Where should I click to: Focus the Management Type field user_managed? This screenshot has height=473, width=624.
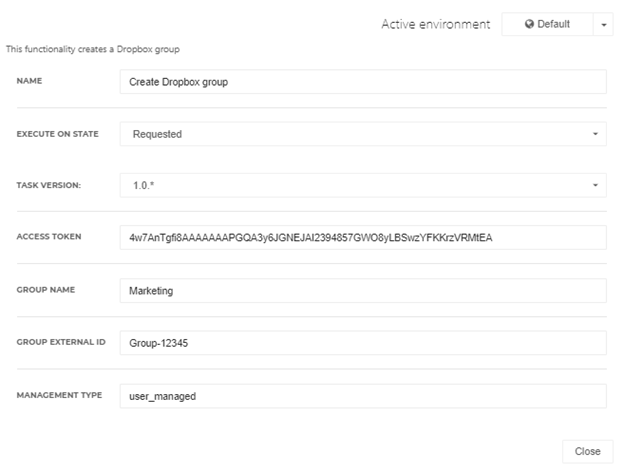[363, 396]
